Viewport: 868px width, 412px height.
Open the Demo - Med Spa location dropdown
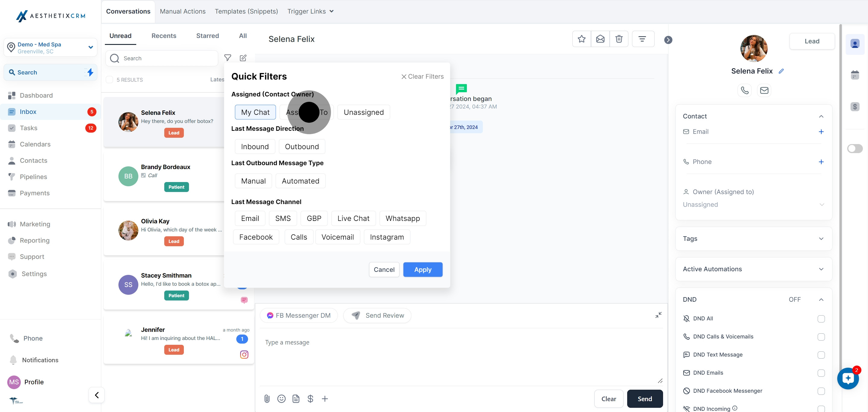[x=51, y=48]
